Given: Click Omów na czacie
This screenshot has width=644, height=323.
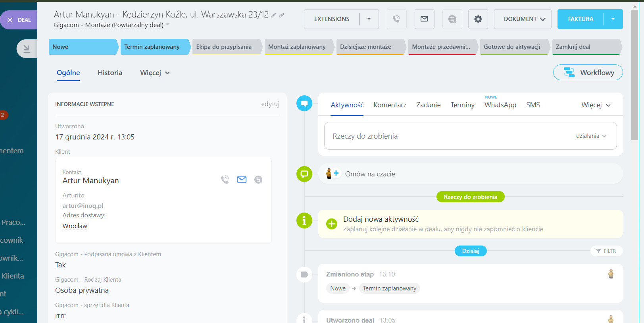Looking at the screenshot, I should click(x=370, y=174).
